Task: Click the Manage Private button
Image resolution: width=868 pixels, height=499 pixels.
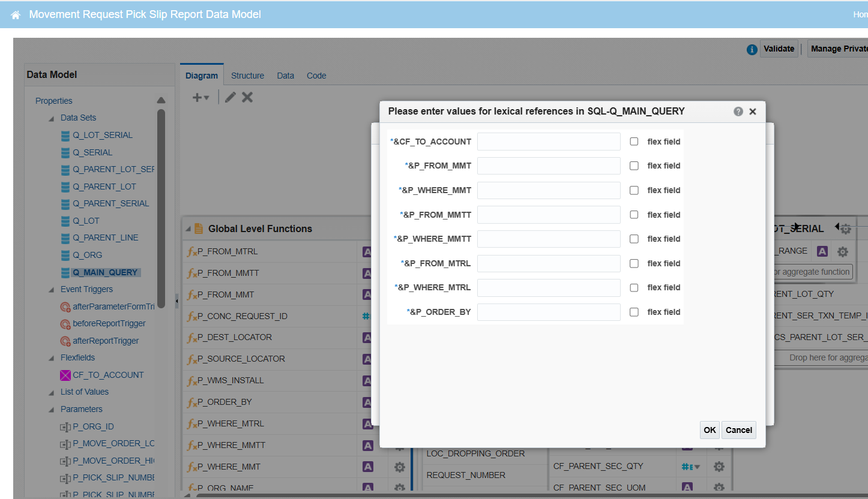Action: coord(838,49)
